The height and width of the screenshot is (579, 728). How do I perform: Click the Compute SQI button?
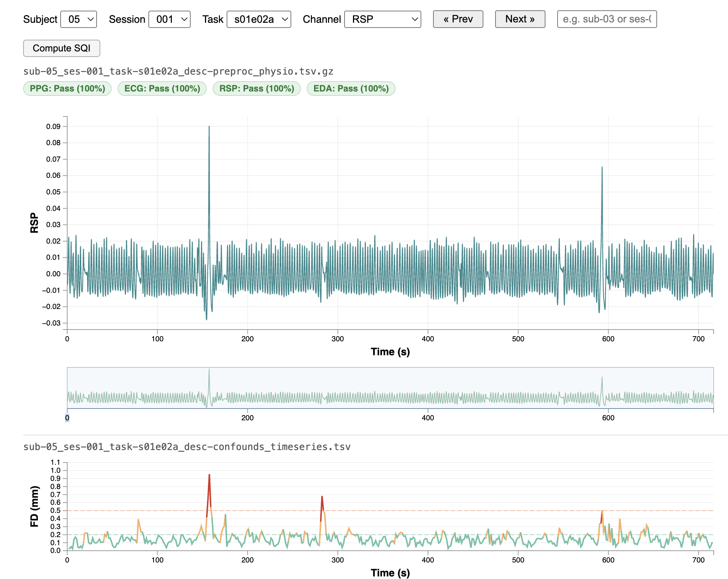pos(61,48)
